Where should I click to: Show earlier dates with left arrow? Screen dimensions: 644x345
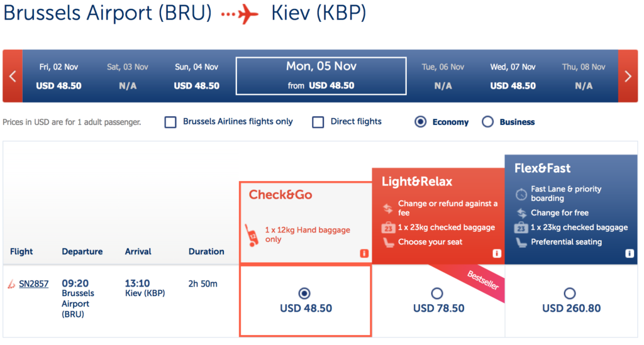tap(12, 77)
